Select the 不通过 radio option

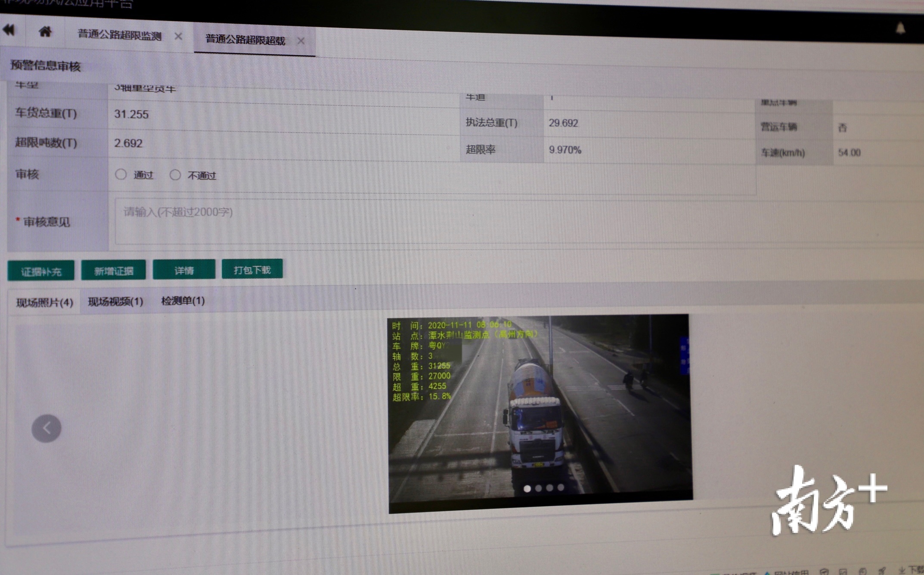[175, 175]
